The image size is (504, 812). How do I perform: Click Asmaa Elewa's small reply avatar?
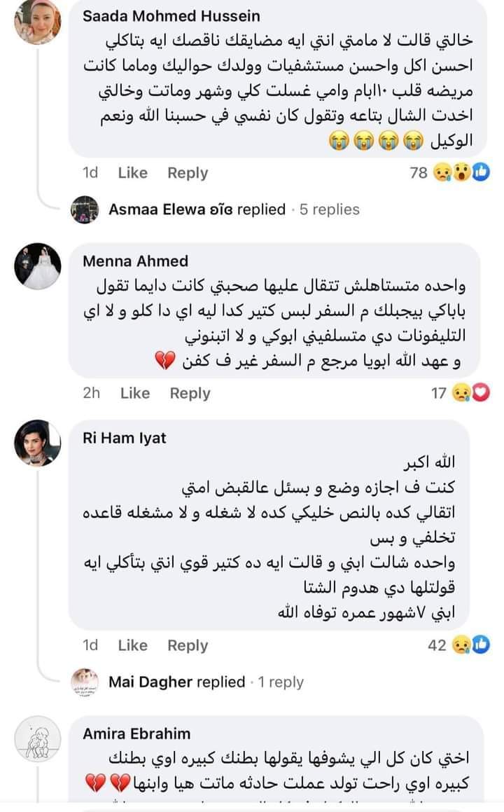coord(85,209)
